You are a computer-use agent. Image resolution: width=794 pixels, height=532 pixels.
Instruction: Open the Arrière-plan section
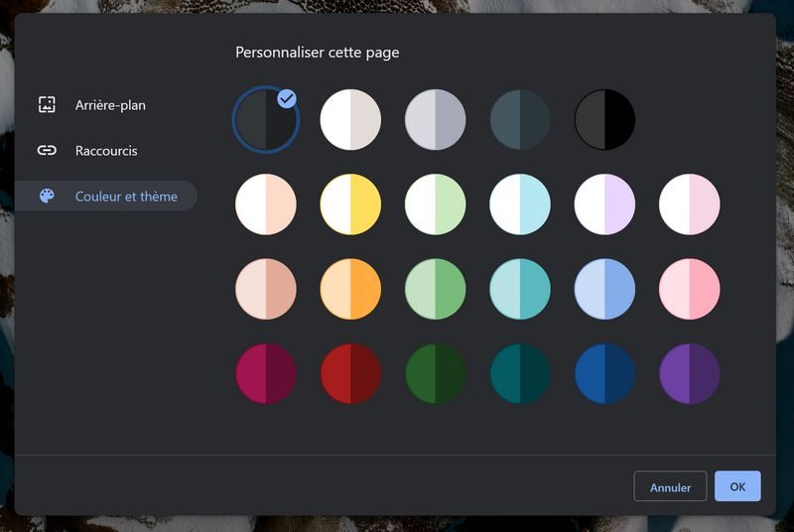point(111,104)
